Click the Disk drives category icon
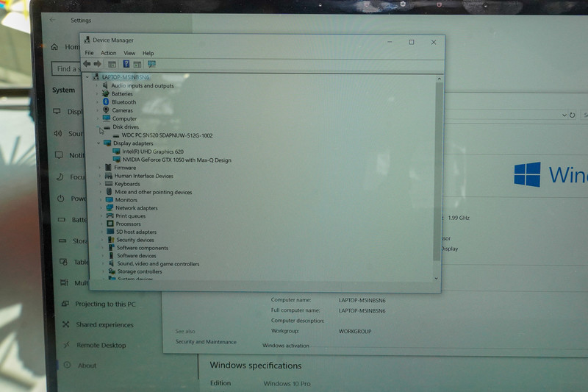 click(107, 126)
